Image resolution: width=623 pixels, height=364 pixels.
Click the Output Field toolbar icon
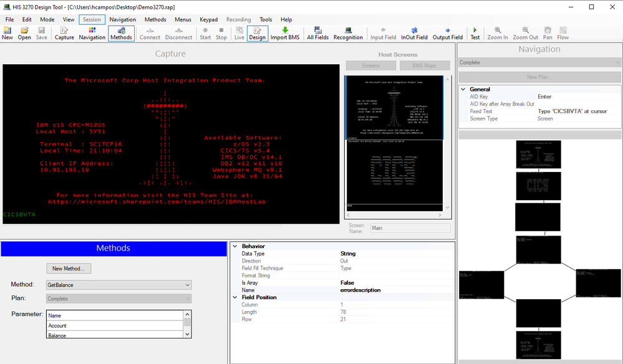tap(448, 33)
